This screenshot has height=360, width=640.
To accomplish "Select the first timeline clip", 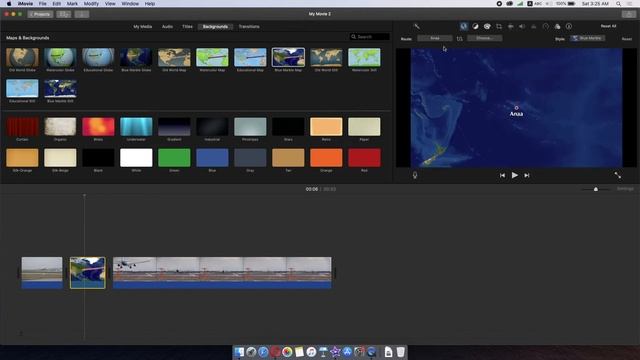I will point(42,273).
